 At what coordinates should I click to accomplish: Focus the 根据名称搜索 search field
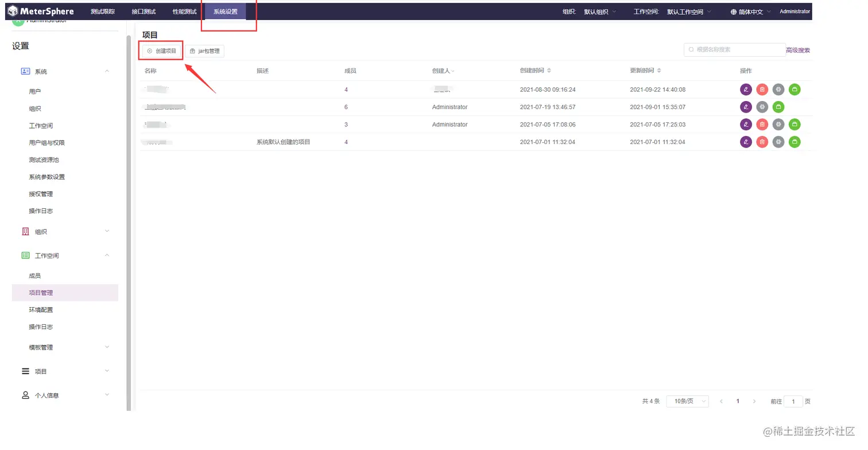point(735,50)
